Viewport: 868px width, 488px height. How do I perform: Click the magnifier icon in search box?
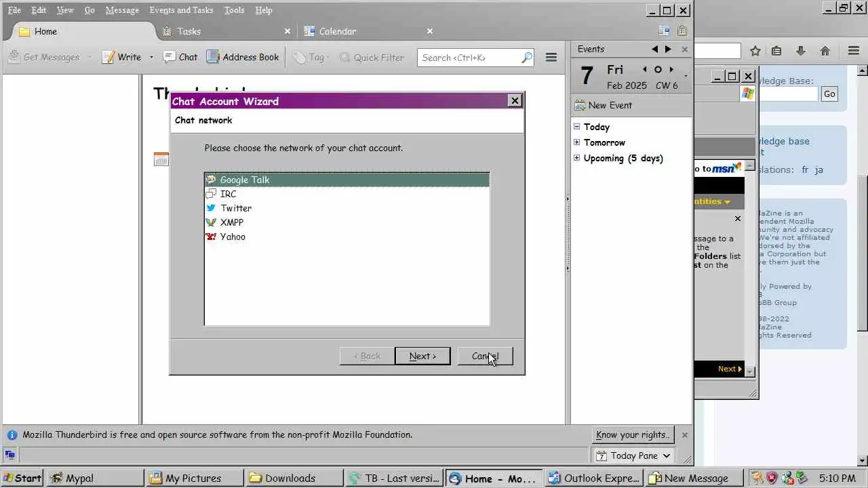(x=527, y=58)
